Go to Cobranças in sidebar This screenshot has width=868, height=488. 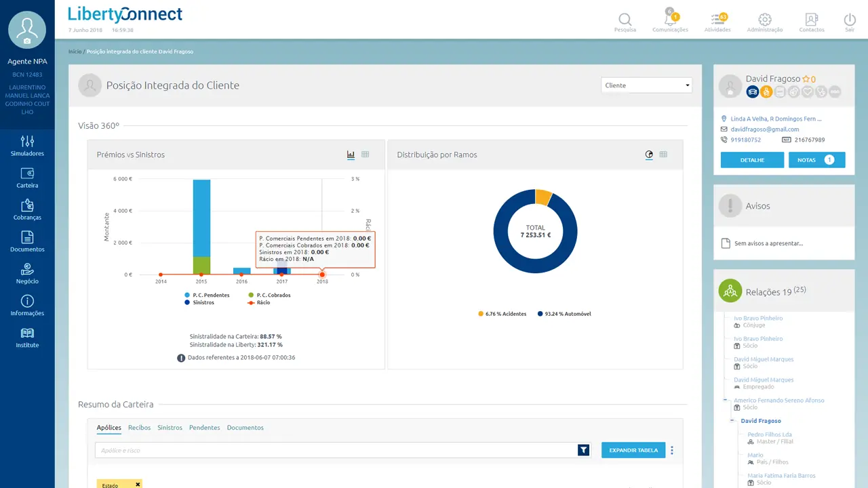point(27,210)
